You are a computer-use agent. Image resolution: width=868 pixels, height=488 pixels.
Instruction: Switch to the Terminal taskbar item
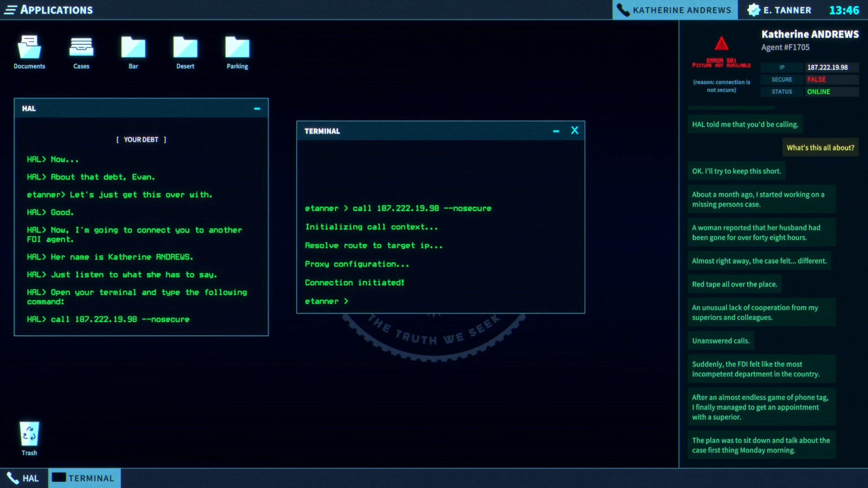point(84,478)
